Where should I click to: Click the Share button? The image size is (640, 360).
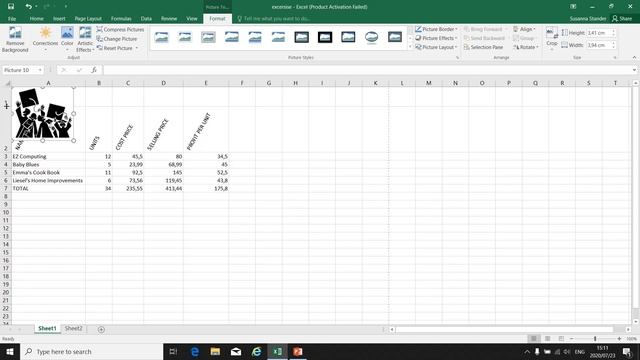[622, 19]
